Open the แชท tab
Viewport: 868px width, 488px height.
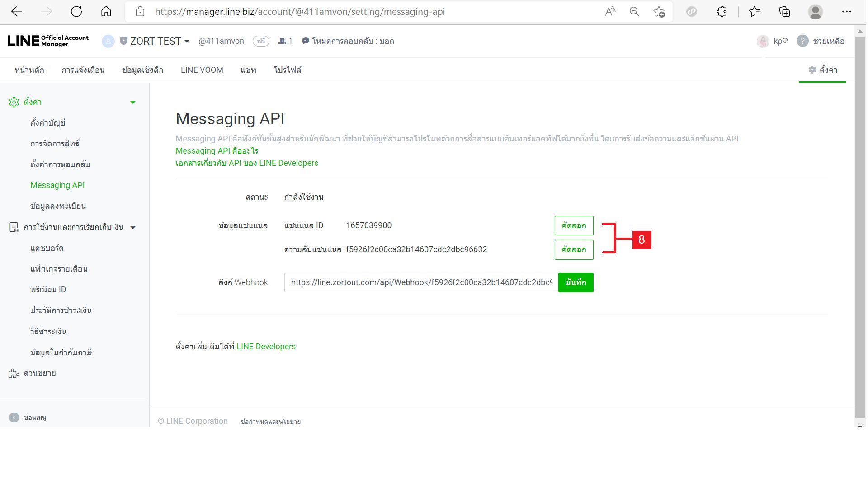249,70
